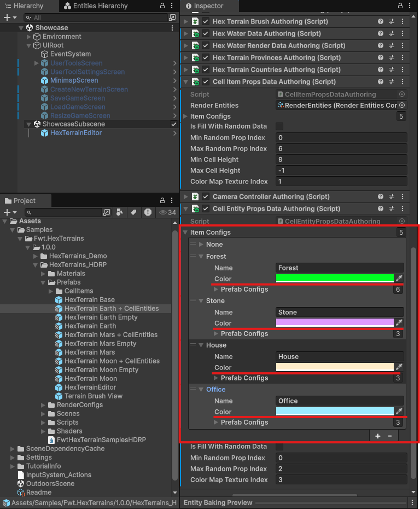Viewport: 420px width, 509px height.
Task: Search by import log type in Project
Action: coord(148,212)
